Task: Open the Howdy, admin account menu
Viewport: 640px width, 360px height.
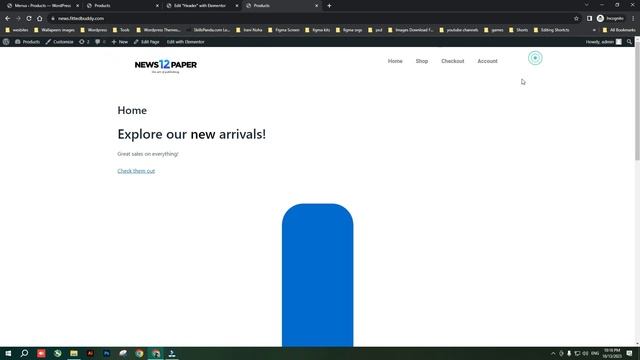Action: click(604, 42)
